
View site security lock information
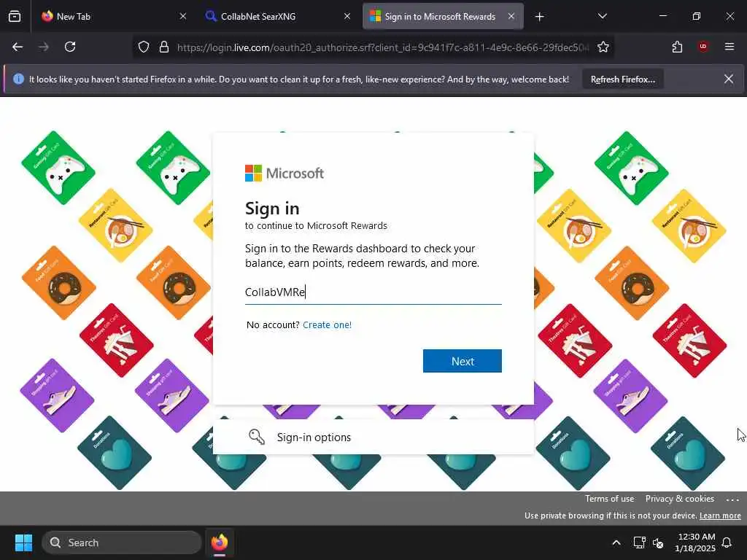tap(164, 47)
